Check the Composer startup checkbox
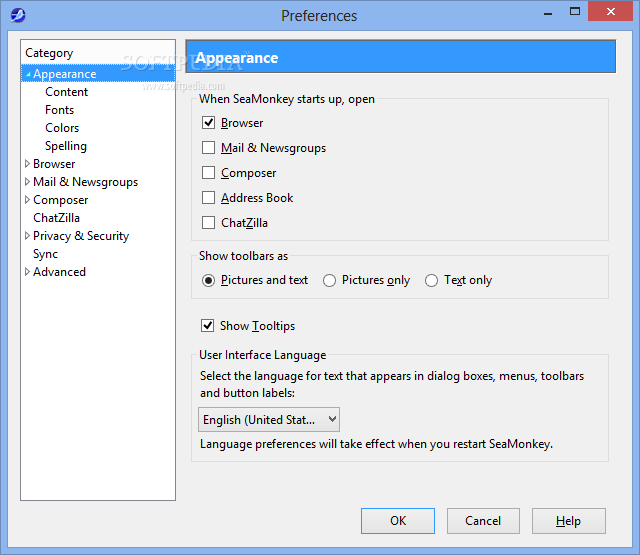 208,173
